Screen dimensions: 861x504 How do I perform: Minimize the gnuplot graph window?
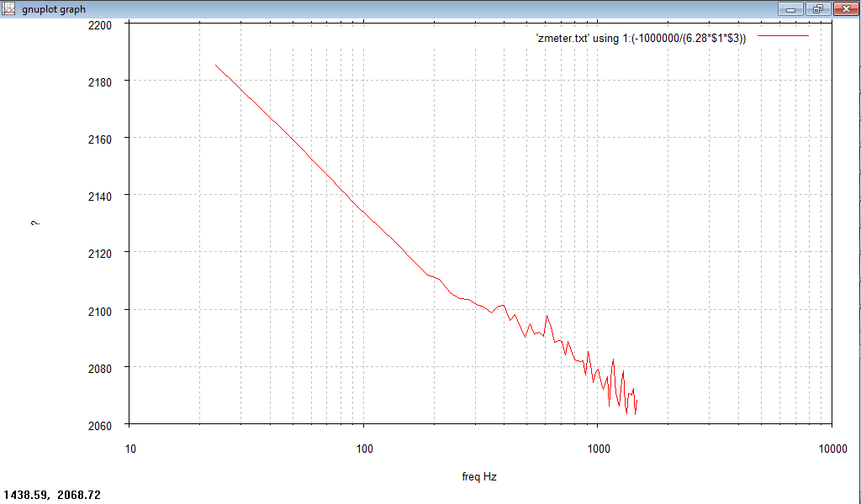coord(790,9)
